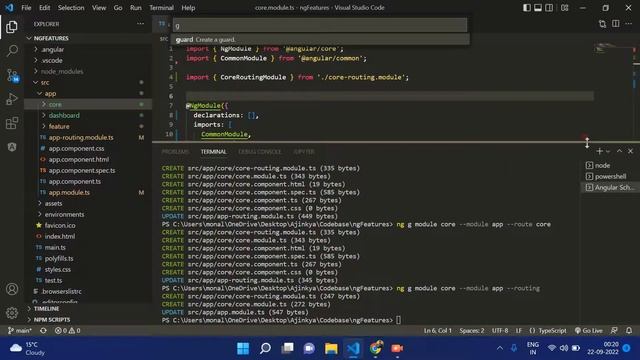Image resolution: width=640 pixels, height=360 pixels.
Task: Click the main branch indicator in status bar
Action: (20, 330)
